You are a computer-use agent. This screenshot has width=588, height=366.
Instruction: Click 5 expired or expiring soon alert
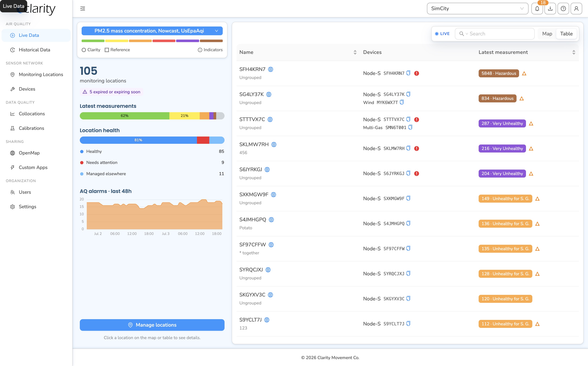[112, 92]
